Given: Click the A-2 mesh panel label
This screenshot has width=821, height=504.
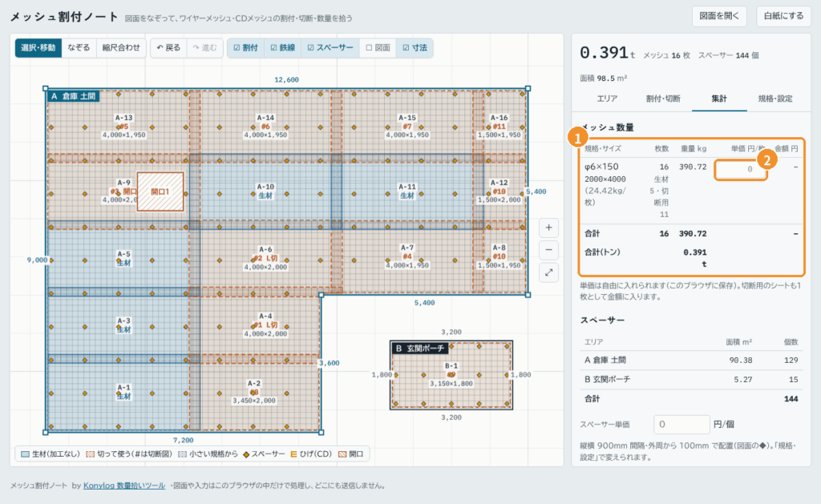Looking at the screenshot, I should 254,392.
